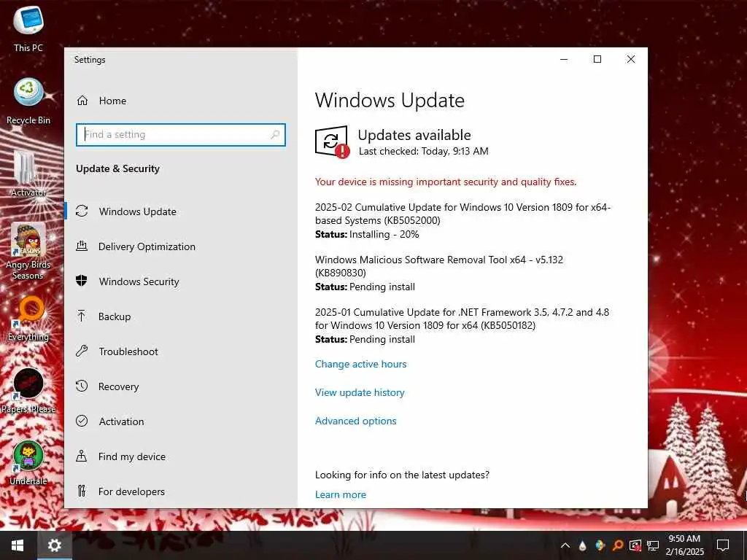Maximize the Settings window
Viewport: 747px width, 560px height.
(x=597, y=59)
